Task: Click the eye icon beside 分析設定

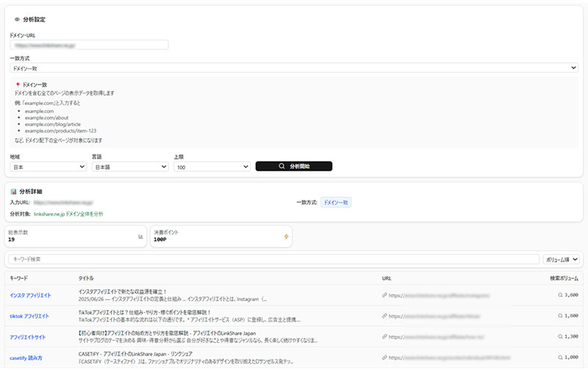Action: pos(17,20)
